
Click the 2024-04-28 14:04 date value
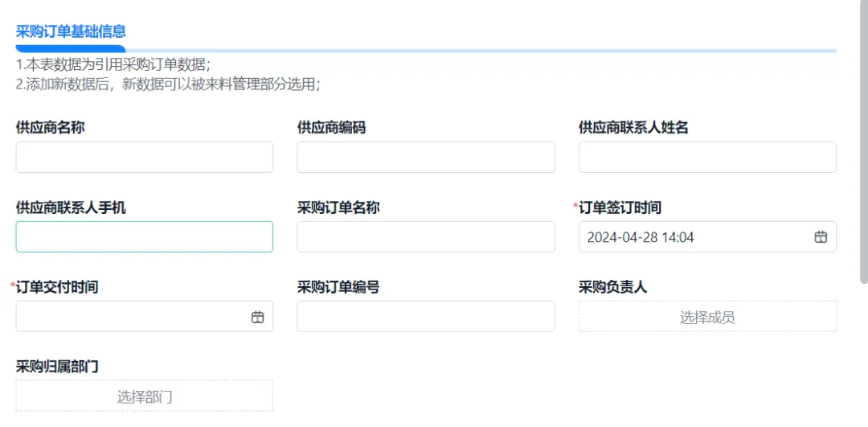(641, 237)
